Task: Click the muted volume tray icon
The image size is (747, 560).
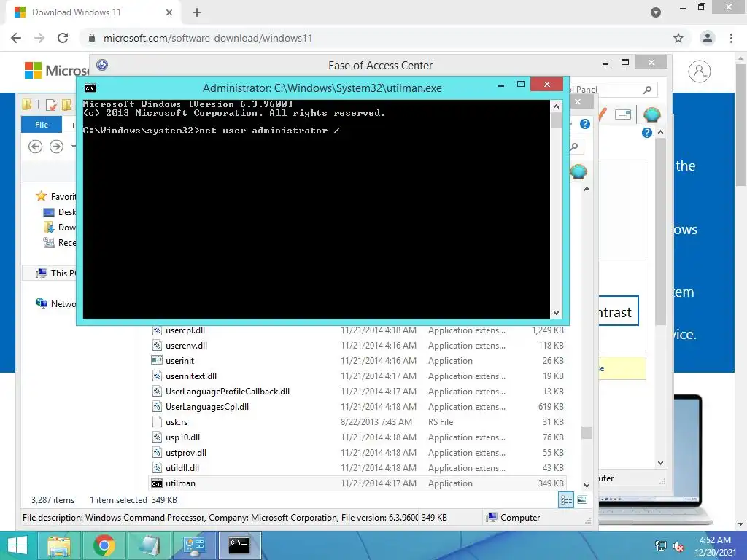Action: coord(678,546)
